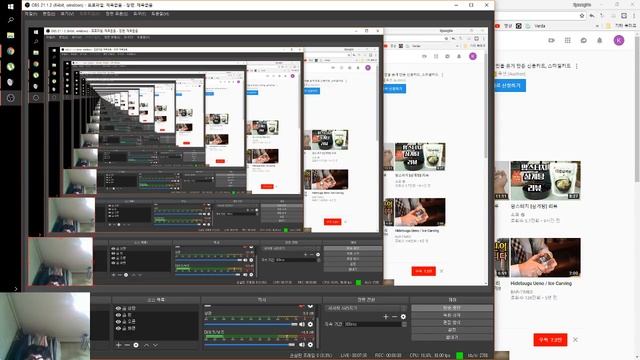Add a scene transition with plus icon

386,316
